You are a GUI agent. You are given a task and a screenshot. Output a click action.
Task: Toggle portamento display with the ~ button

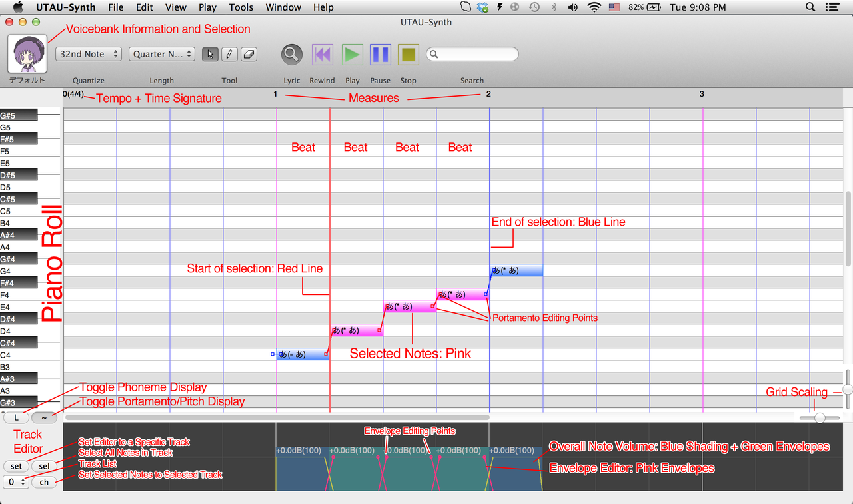pyautogui.click(x=43, y=417)
